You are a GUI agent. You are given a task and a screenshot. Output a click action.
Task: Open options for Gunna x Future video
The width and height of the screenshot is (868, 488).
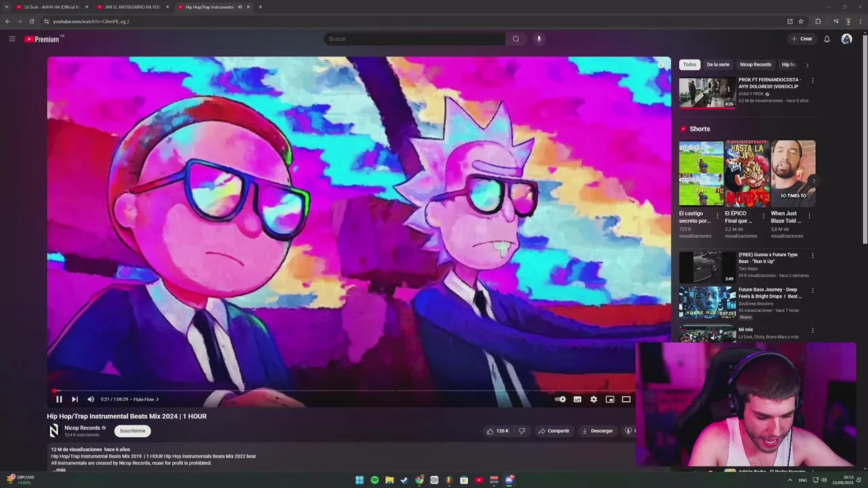click(812, 256)
